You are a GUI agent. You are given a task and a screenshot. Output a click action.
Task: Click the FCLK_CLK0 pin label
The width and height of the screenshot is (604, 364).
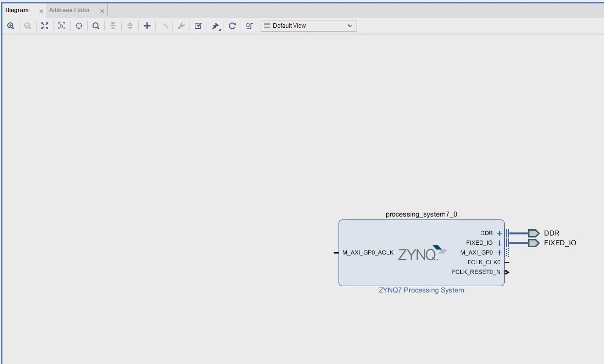(x=484, y=262)
